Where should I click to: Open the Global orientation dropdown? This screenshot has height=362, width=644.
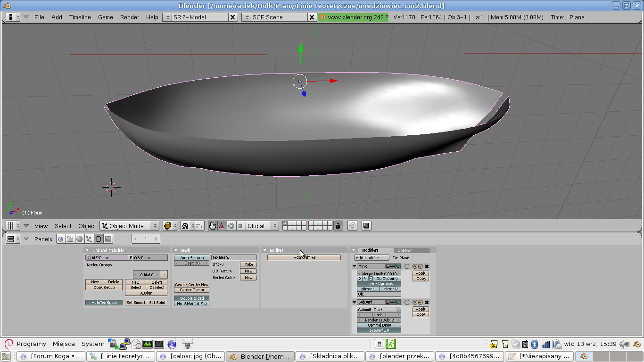click(x=262, y=226)
